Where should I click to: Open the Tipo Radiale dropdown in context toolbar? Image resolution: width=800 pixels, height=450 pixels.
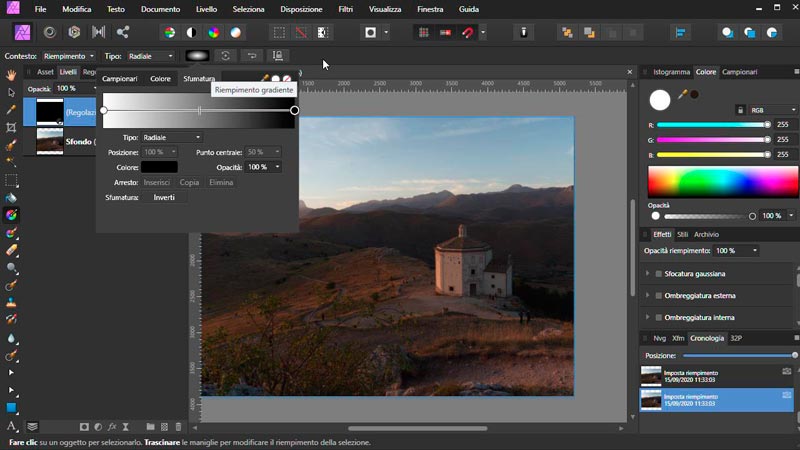151,56
